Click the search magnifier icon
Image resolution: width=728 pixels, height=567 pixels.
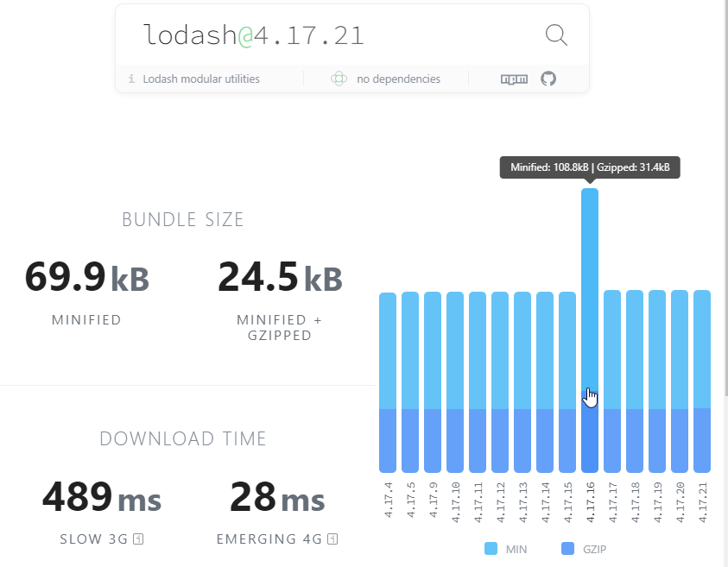tap(556, 35)
